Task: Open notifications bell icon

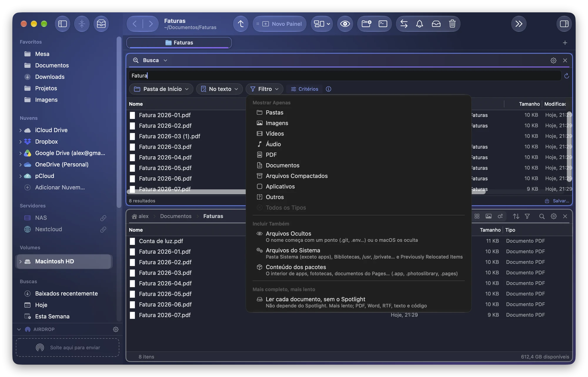Action: coord(420,24)
